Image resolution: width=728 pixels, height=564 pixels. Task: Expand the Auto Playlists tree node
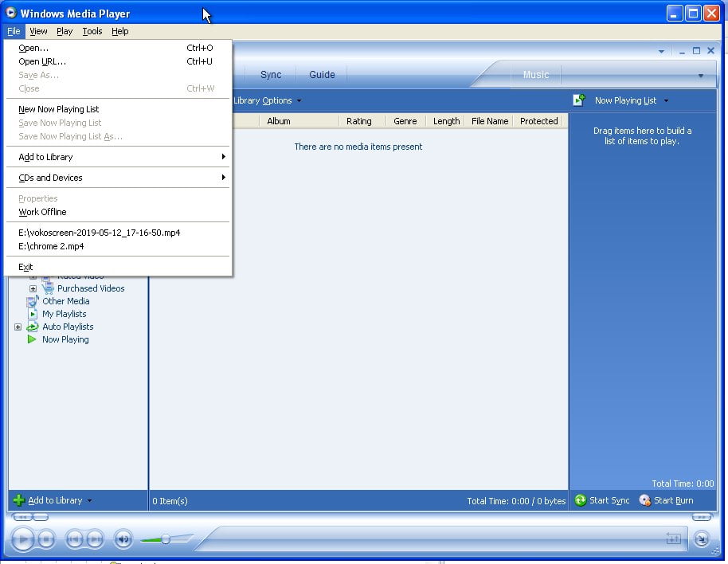point(18,327)
